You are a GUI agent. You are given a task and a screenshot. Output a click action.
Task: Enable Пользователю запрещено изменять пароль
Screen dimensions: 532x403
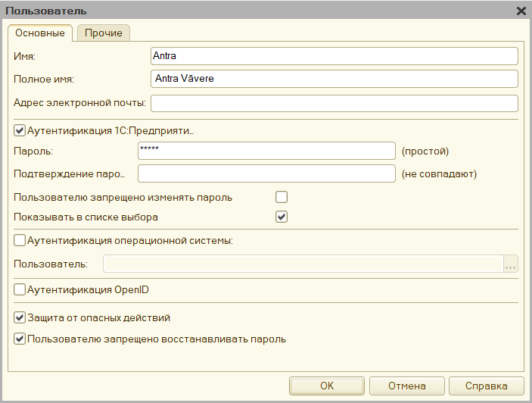tap(282, 197)
